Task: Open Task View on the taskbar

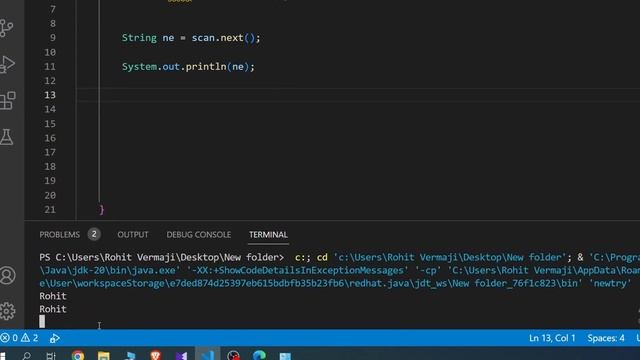Action: pos(51,356)
